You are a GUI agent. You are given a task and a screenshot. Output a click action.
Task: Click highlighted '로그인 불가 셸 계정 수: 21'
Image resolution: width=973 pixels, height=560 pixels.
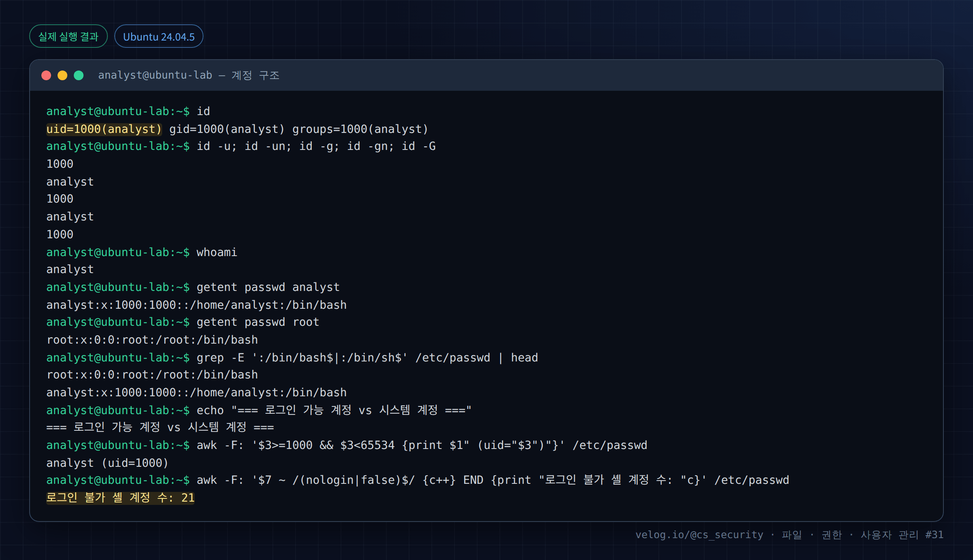click(120, 498)
